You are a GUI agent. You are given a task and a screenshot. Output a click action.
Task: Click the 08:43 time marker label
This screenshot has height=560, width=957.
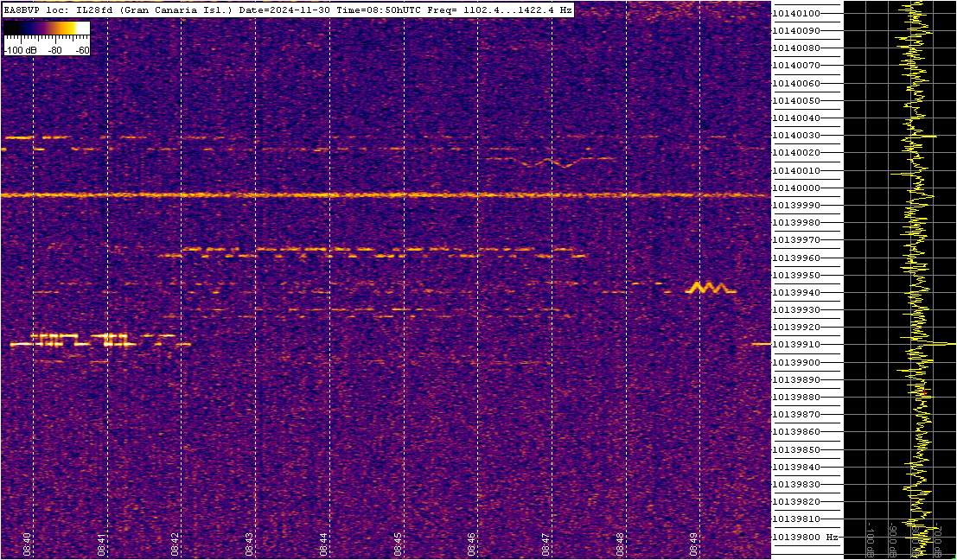click(x=250, y=543)
